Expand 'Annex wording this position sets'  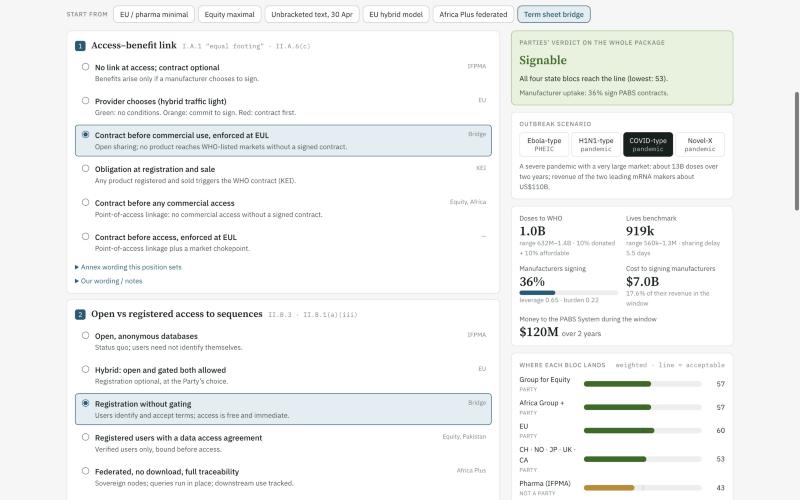click(128, 267)
